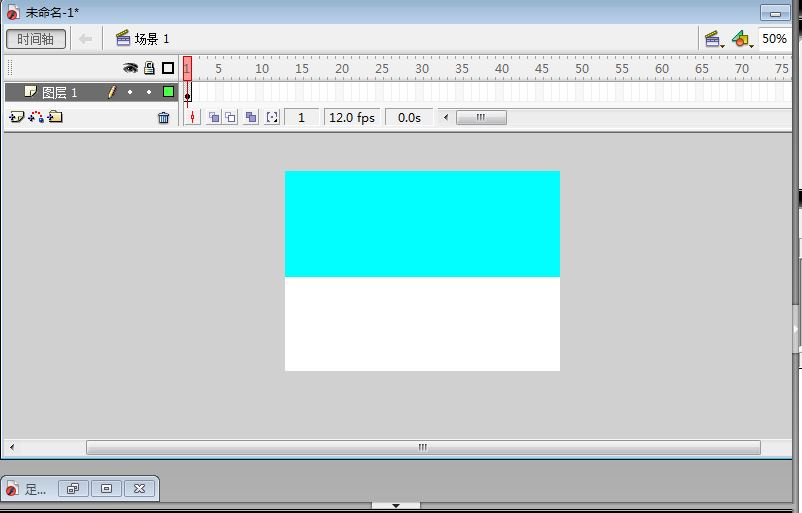Select the 图层 1 layer name
This screenshot has height=513, width=802.
(x=59, y=93)
